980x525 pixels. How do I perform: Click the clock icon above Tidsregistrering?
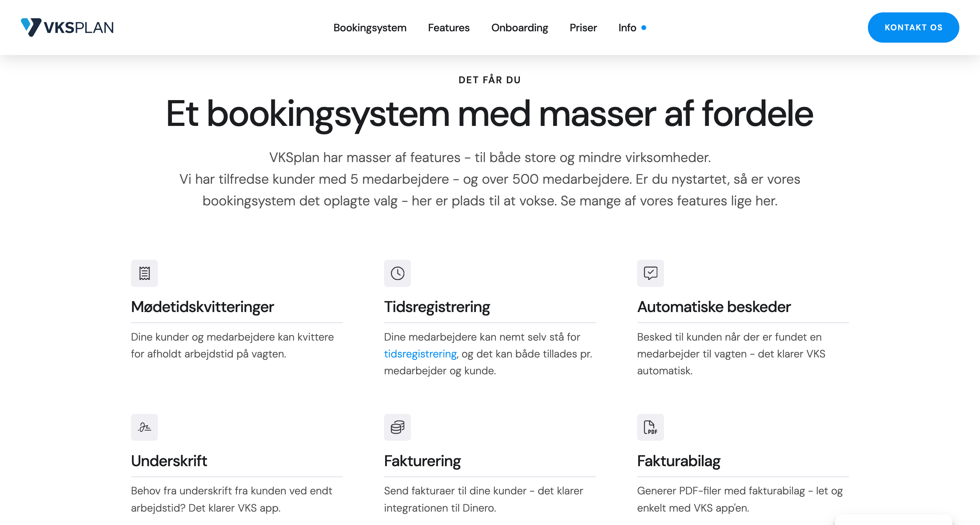[x=397, y=273]
